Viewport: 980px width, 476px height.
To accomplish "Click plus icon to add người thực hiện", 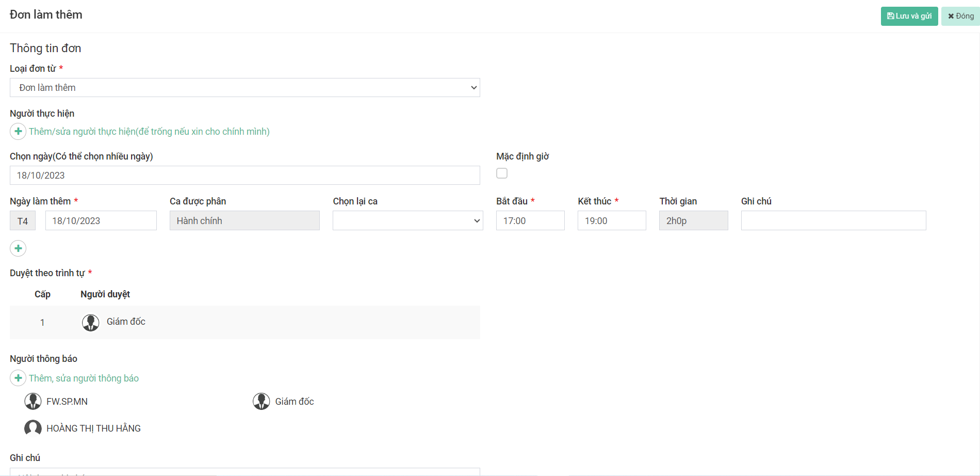I will 18,131.
